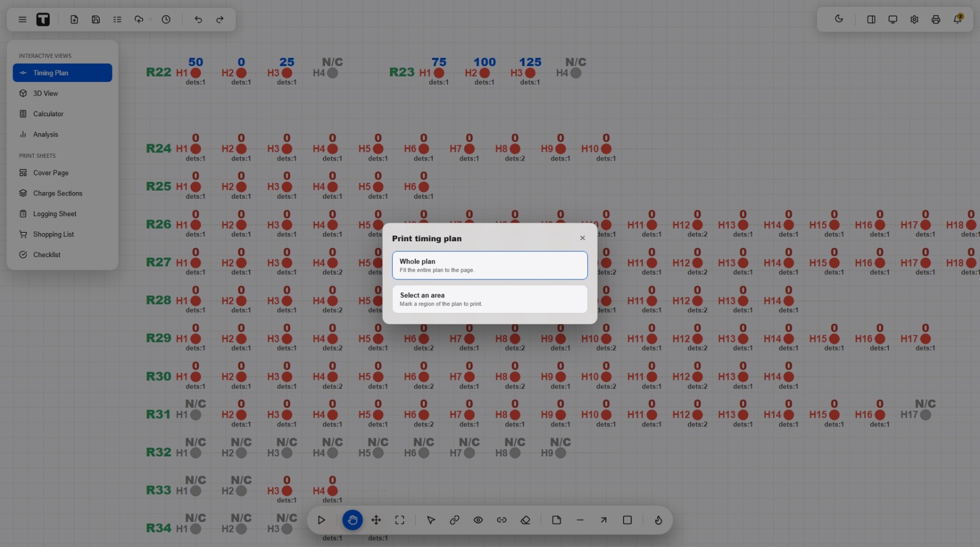The width and height of the screenshot is (980, 547).
Task: Open the Logging Sheet
Action: (x=62, y=214)
